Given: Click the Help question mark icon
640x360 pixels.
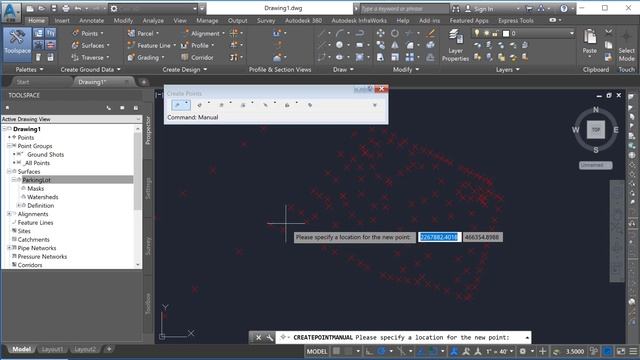Looking at the screenshot, I should point(564,8).
